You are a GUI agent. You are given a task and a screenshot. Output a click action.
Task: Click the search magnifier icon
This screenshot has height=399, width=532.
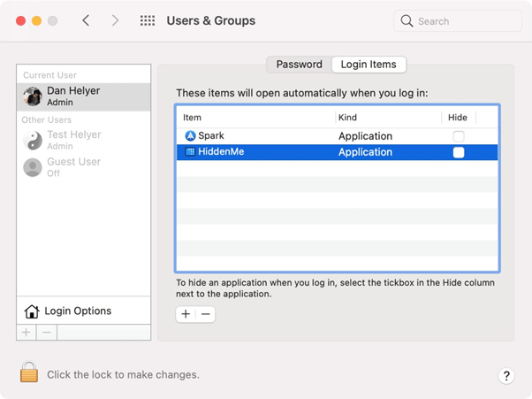(407, 21)
